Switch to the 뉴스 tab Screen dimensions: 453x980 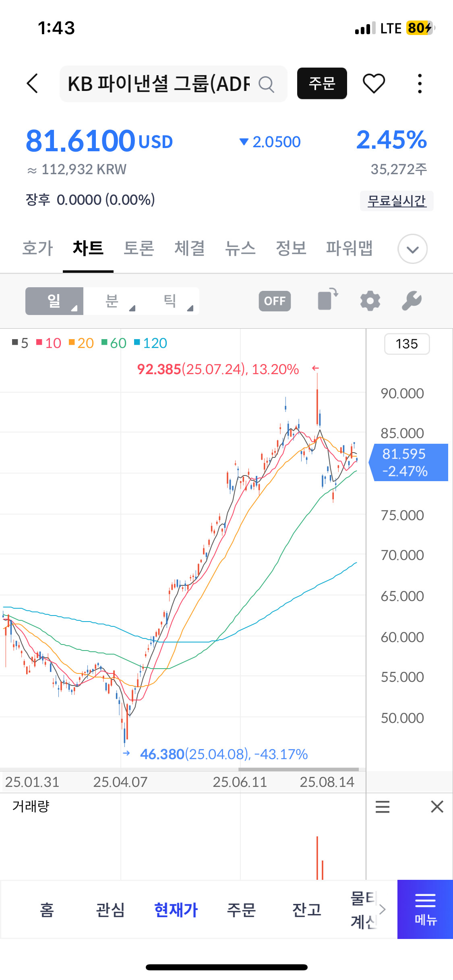240,248
